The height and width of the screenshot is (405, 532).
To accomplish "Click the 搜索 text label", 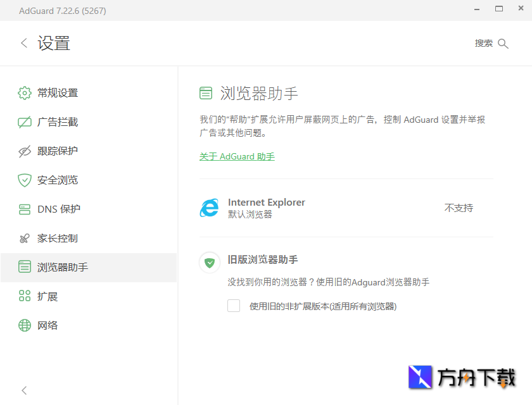I will (484, 43).
